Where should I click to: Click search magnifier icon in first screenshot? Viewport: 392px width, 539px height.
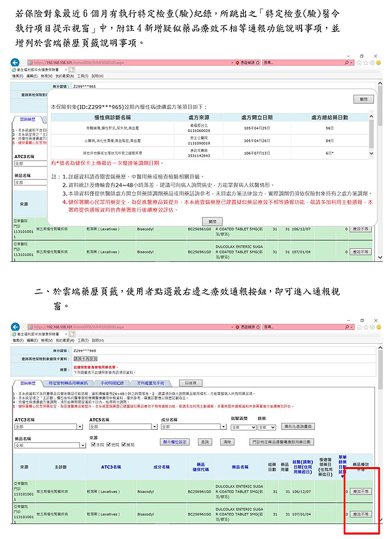coord(347,63)
